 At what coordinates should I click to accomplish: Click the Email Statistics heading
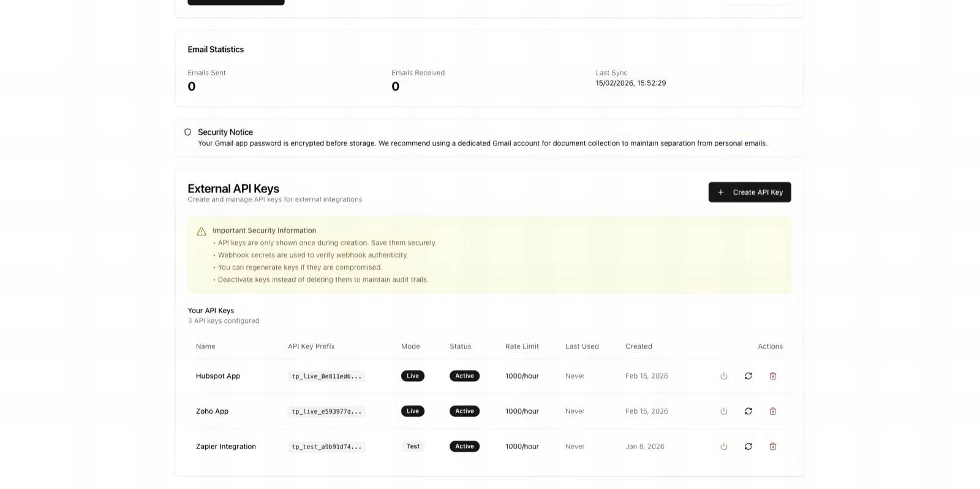[x=216, y=50]
